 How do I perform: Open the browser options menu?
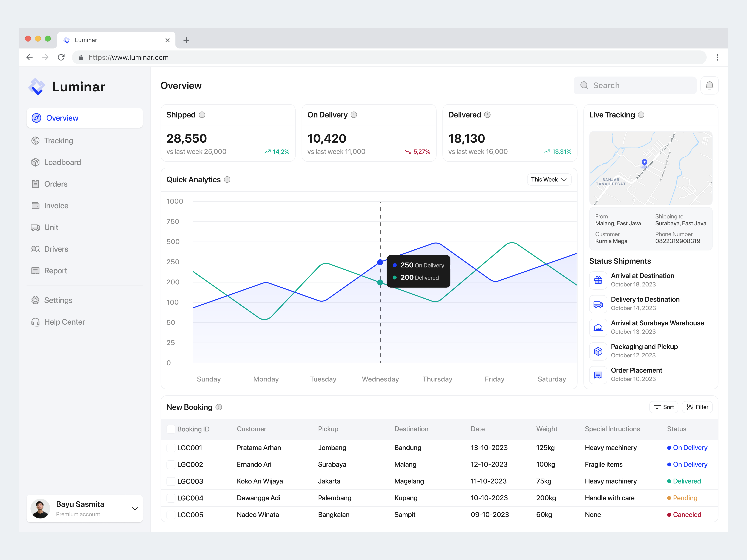(718, 57)
